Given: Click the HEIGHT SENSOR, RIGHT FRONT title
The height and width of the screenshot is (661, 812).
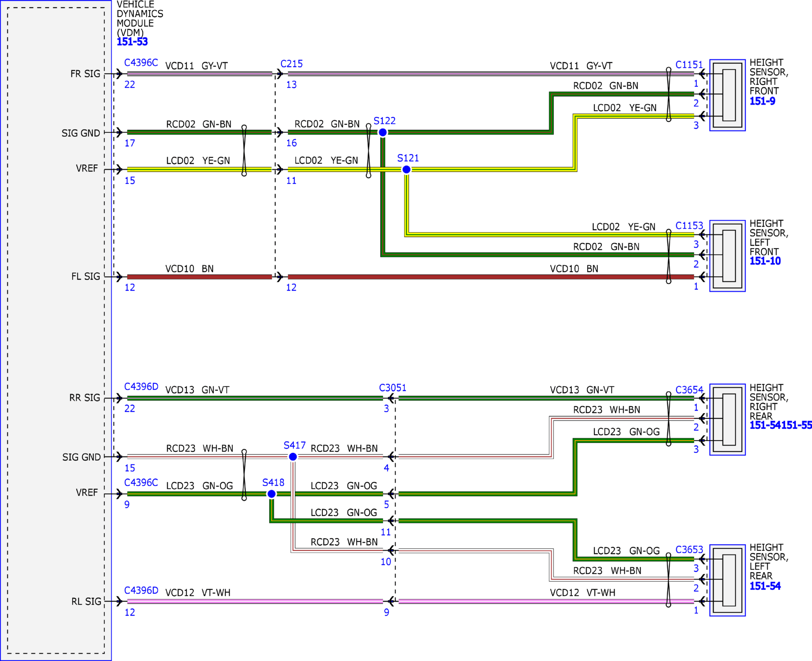Looking at the screenshot, I should tap(769, 77).
